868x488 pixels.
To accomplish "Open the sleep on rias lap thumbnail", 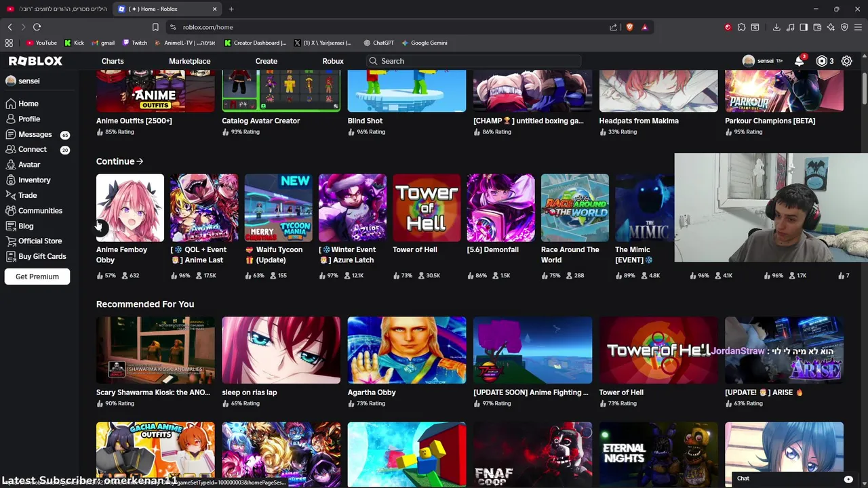I will pos(281,350).
